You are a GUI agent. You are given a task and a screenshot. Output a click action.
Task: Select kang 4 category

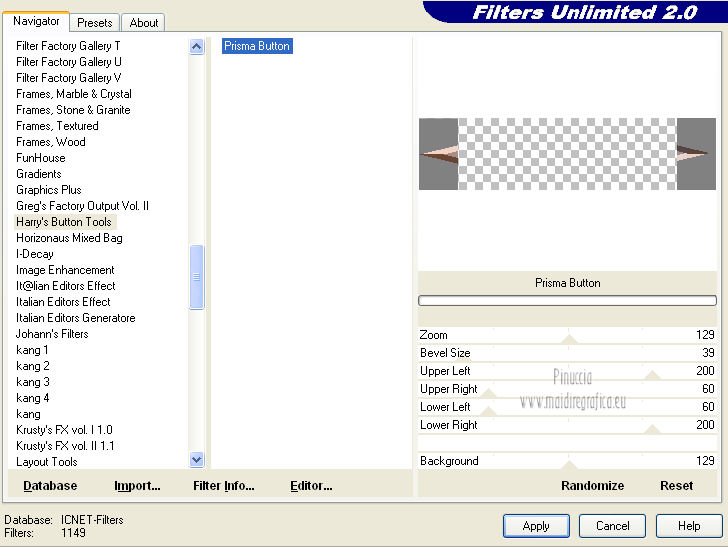[x=32, y=398]
